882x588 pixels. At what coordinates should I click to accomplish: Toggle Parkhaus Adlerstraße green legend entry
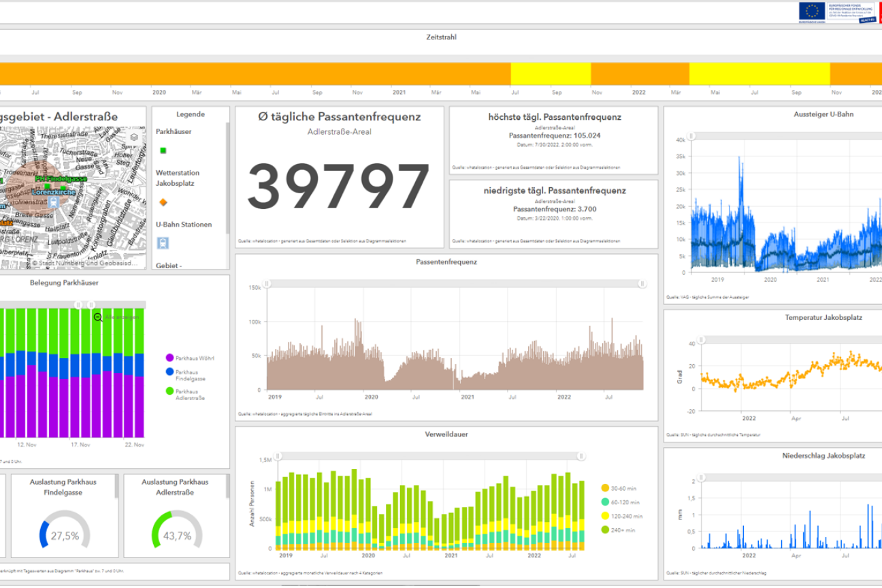[x=186, y=395]
